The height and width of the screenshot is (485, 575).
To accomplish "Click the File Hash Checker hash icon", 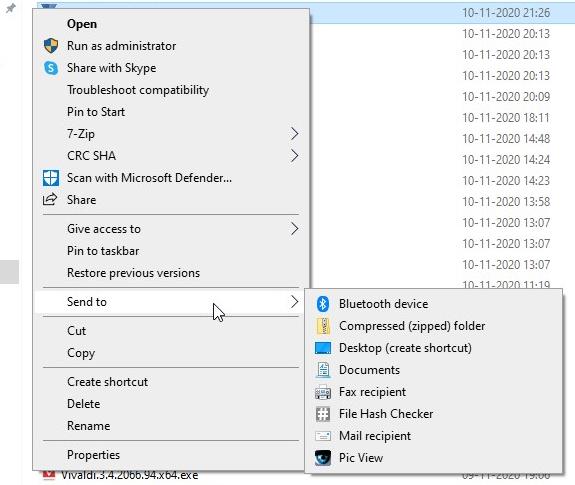I will click(323, 414).
